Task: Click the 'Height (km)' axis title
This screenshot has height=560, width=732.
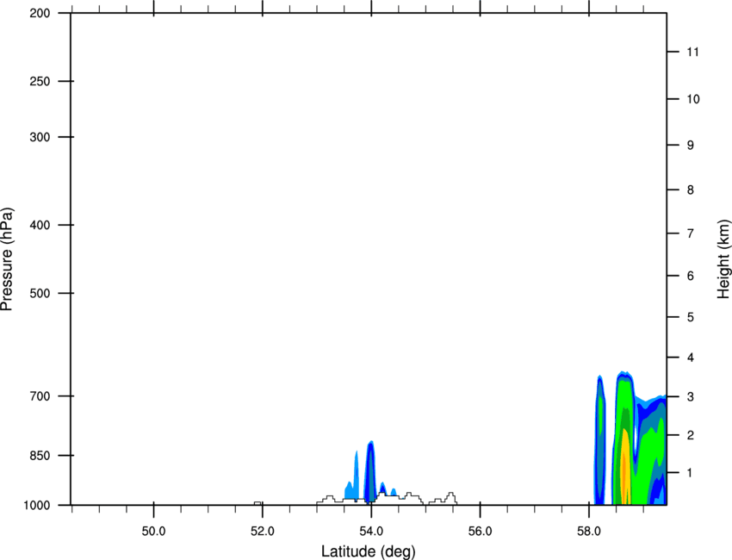Action: point(723,258)
